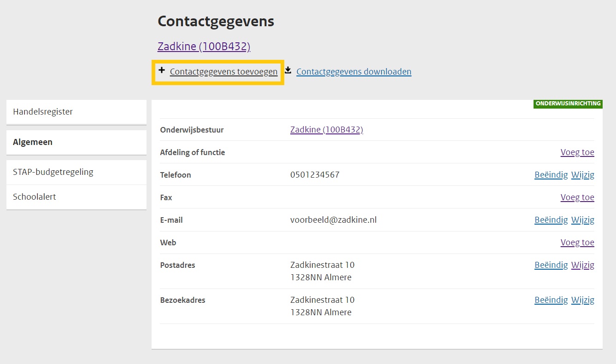Click Beëindig in the E-mail row
Screen dimensions: 616x364
551,220
